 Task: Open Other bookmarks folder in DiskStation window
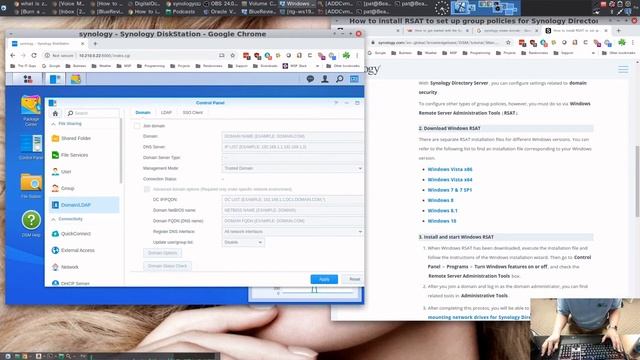coord(343,66)
